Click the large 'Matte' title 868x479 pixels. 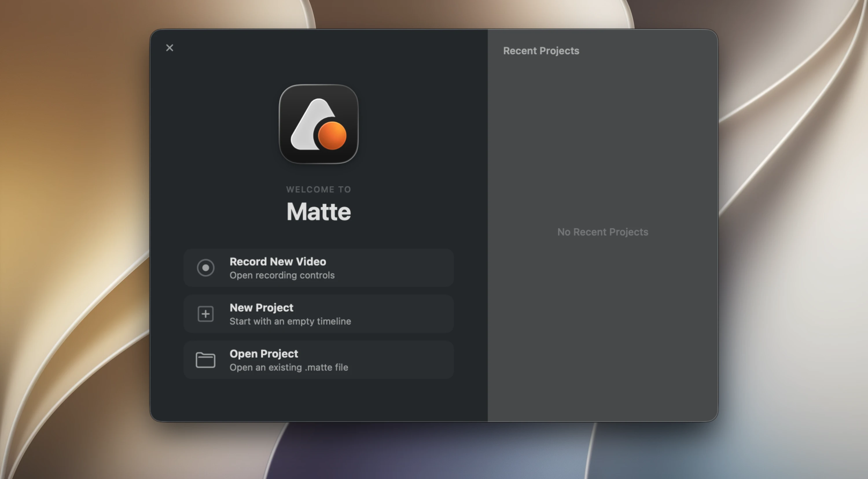point(319,212)
